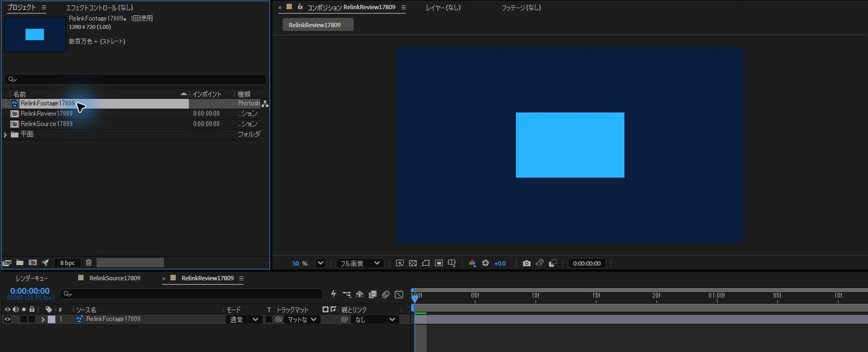Click the label color swatch of layer 1
Viewport: 868px width, 352px height.
coord(52,319)
